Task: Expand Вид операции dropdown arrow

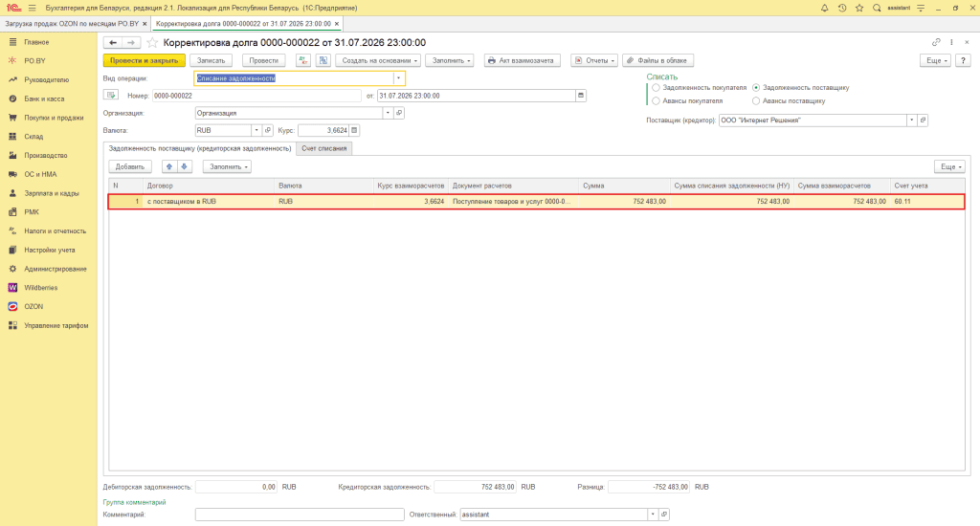Action: 398,78
